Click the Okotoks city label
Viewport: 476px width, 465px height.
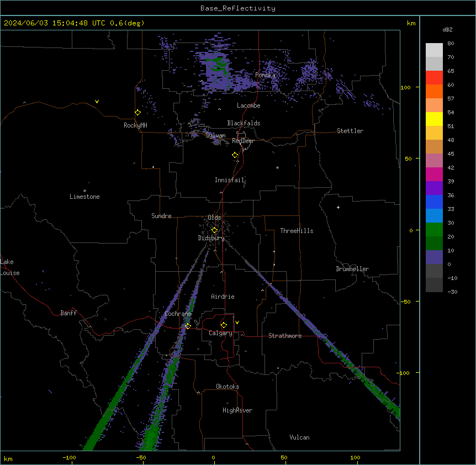point(228,387)
